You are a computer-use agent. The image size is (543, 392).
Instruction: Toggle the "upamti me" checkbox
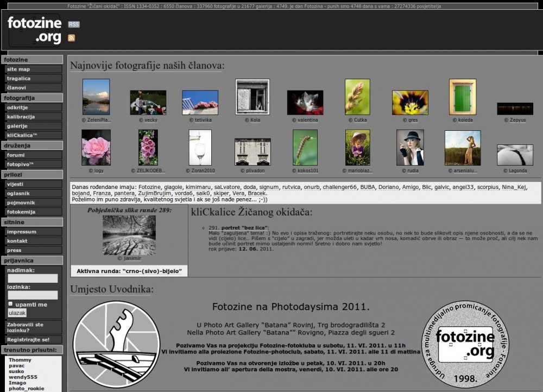[10, 304]
